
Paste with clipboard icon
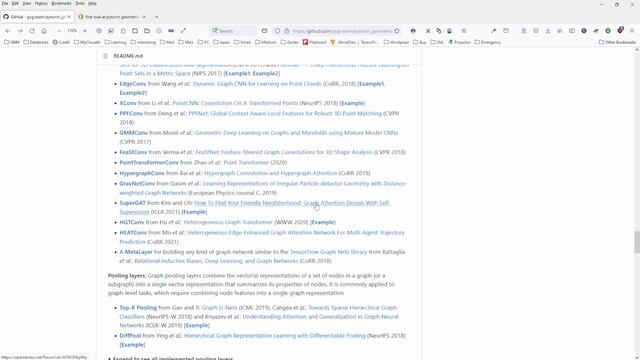pos(449,31)
